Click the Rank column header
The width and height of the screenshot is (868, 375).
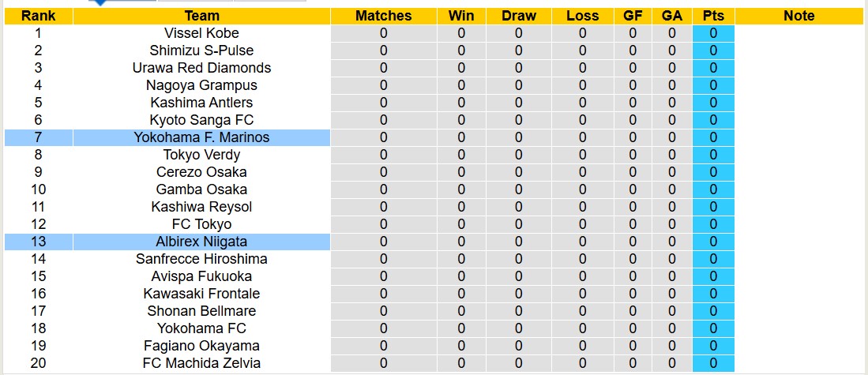point(38,16)
